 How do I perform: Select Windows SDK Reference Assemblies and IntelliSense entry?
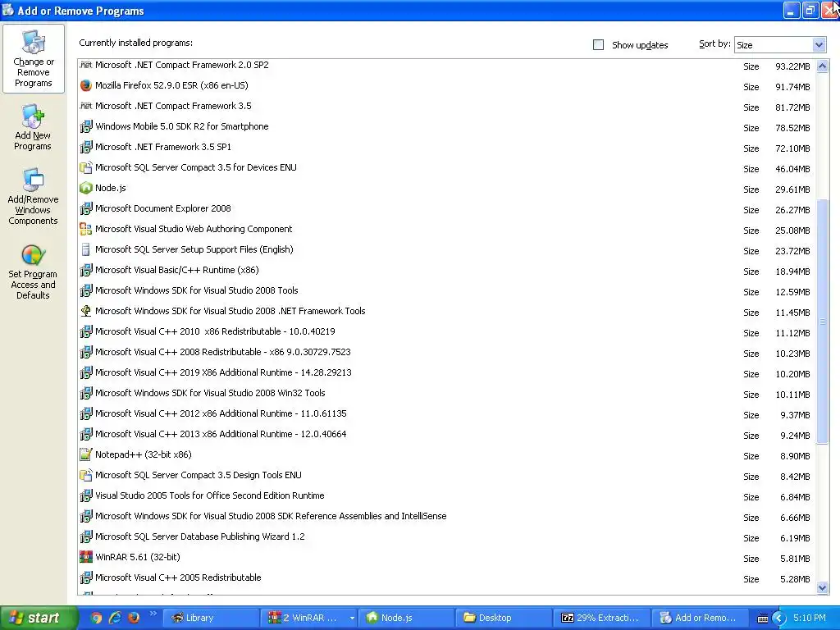click(x=447, y=517)
